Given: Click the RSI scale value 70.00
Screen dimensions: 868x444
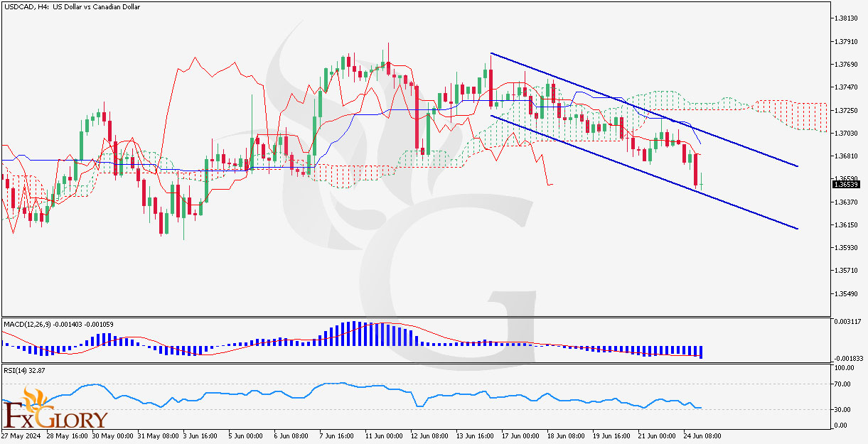Looking at the screenshot, I should pos(843,384).
